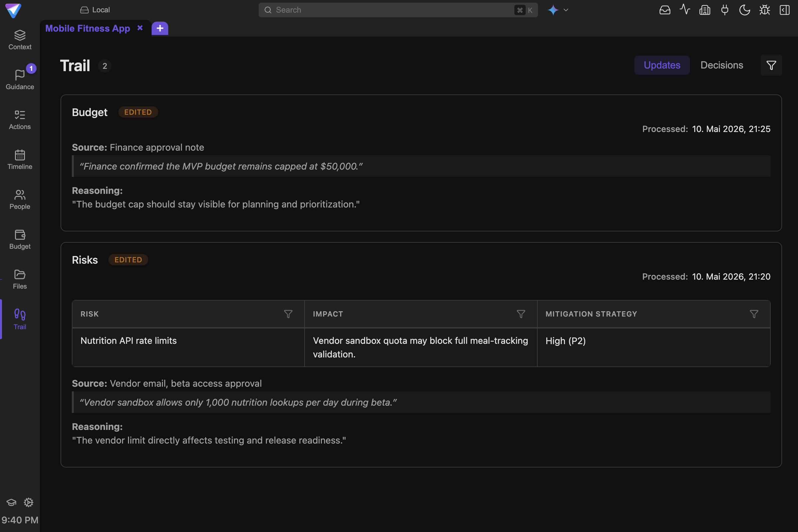Select the Nutrition API rate limits cell
798x532 pixels.
click(188, 347)
